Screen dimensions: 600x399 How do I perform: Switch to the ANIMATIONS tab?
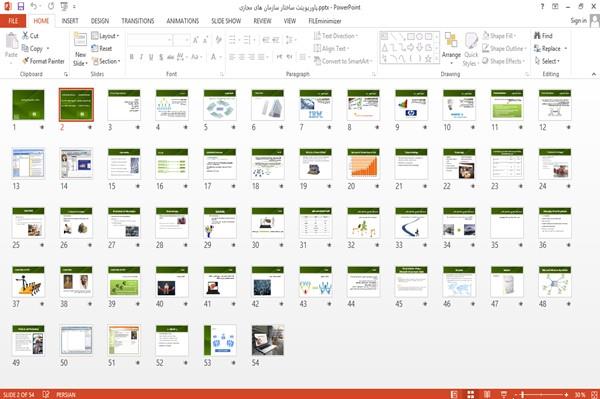183,21
